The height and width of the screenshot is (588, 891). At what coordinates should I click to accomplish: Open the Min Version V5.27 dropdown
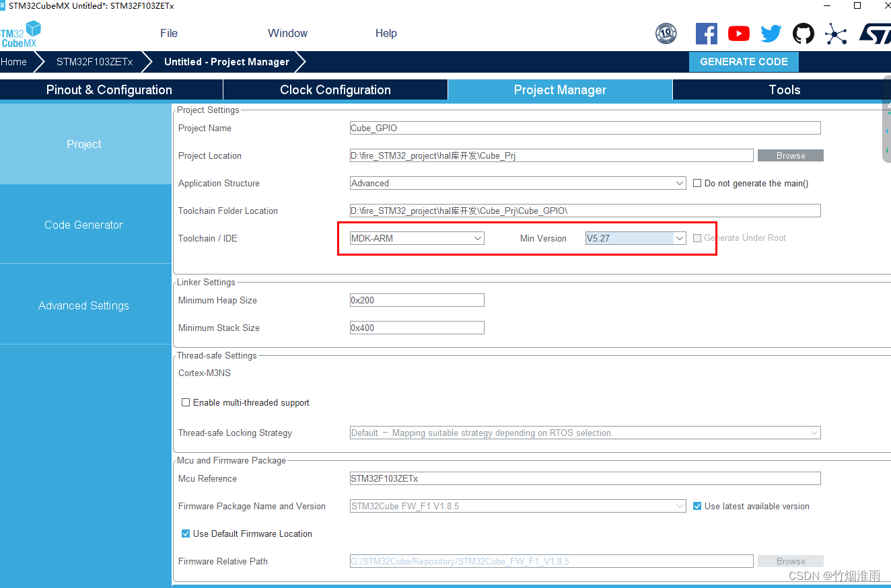pyautogui.click(x=635, y=238)
